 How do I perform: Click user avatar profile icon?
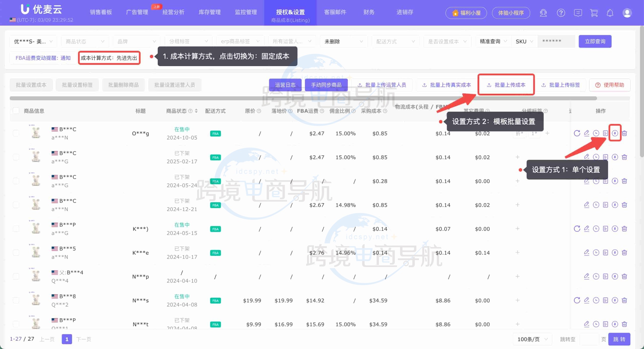click(627, 13)
